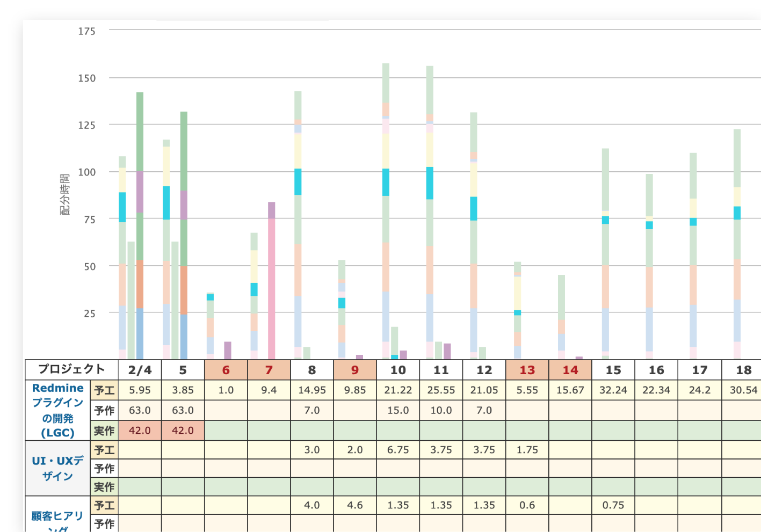Click the 63.0 cell under column 5
This screenshot has width=761, height=532.
(x=183, y=410)
